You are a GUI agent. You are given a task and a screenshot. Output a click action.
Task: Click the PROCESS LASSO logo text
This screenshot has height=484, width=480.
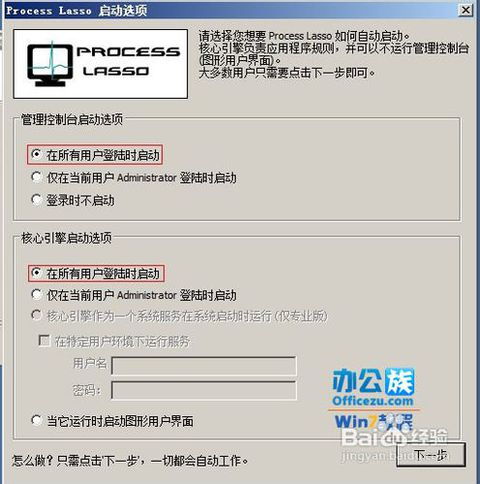tap(129, 61)
